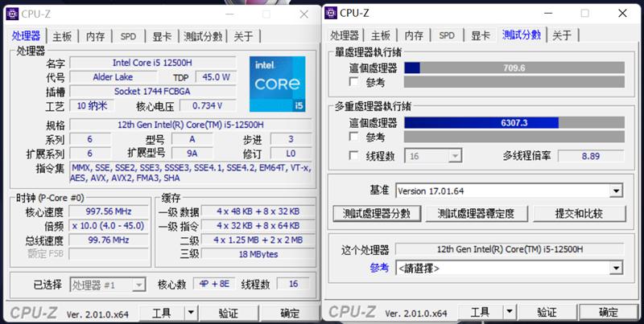Minimize the left CPU-Z processor window
The width and height of the screenshot is (644, 324).
[x=229, y=14]
